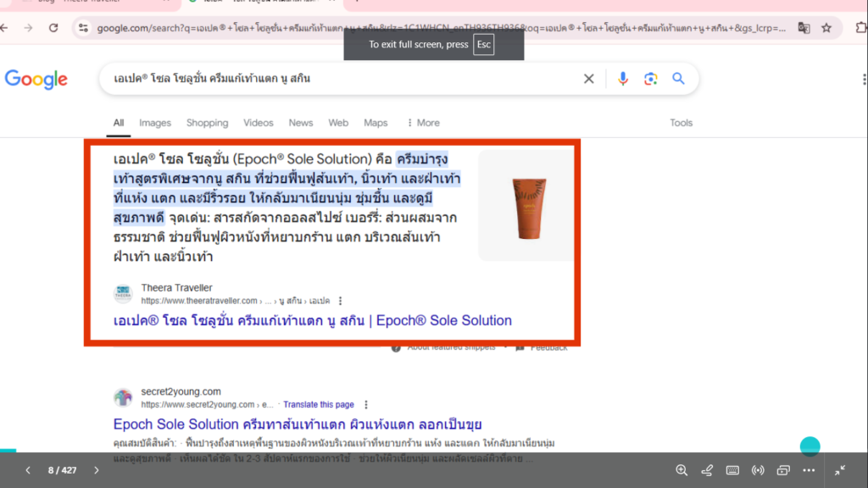This screenshot has width=868, height=488.
Task: Bookmark this page with star icon
Action: (x=826, y=28)
